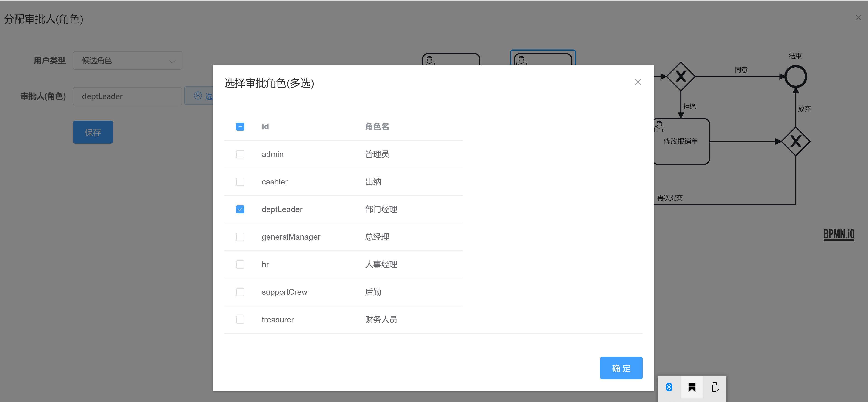Viewport: 868px width, 402px height.
Task: Click the Bluetooth icon in the taskbar
Action: pos(669,387)
